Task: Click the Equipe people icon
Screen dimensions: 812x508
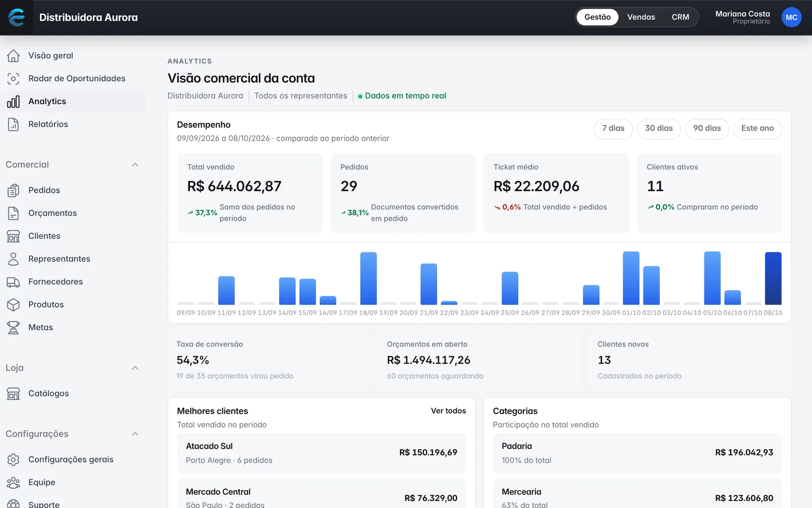Action: pos(14,482)
